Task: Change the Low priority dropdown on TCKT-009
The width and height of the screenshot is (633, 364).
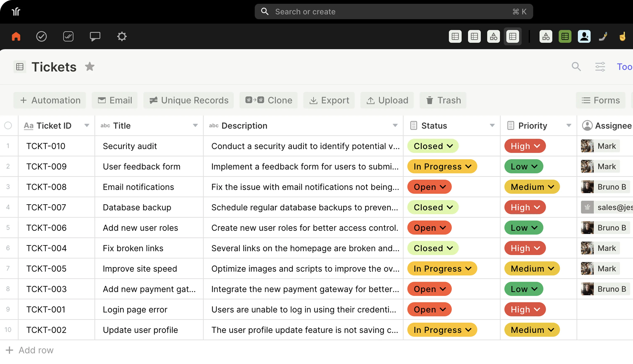Action: 524,166
